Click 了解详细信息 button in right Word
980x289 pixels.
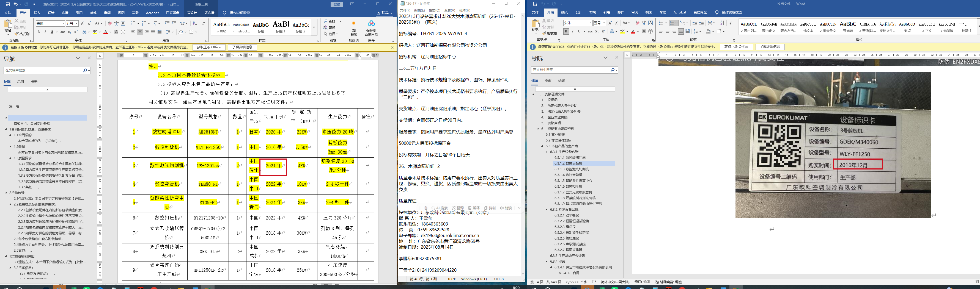770,47
